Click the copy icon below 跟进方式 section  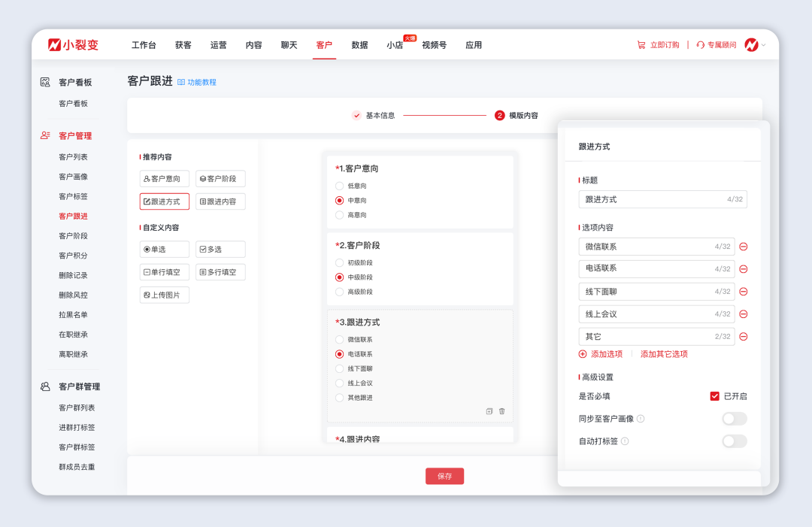point(488,411)
